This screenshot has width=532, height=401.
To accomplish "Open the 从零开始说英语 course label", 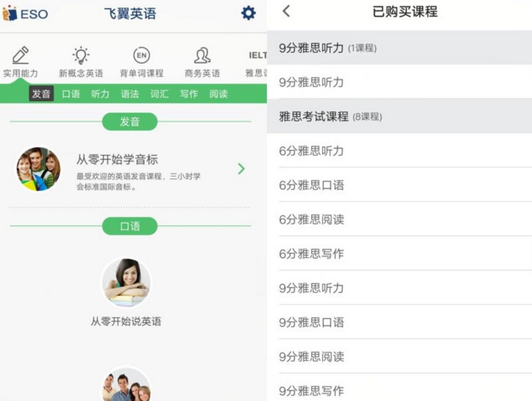I will pyautogui.click(x=125, y=321).
